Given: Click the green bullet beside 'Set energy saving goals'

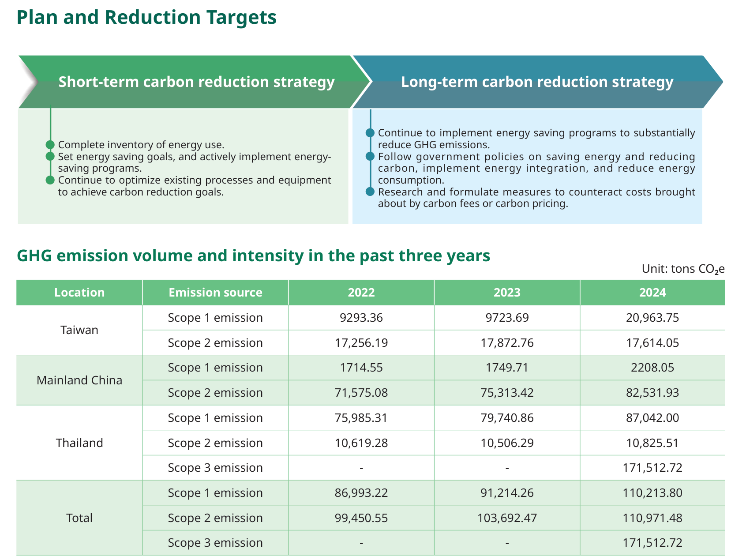Looking at the screenshot, I should (x=50, y=157).
